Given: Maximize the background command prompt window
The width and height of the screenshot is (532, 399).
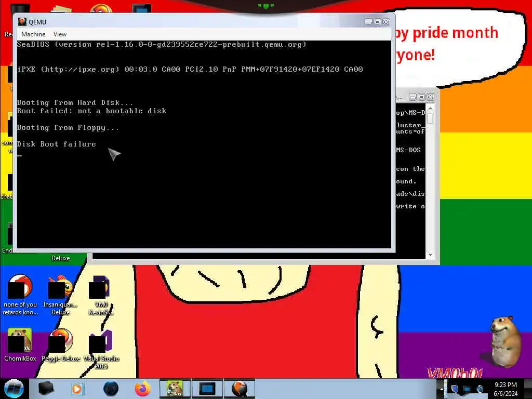Looking at the screenshot, I should point(421,97).
